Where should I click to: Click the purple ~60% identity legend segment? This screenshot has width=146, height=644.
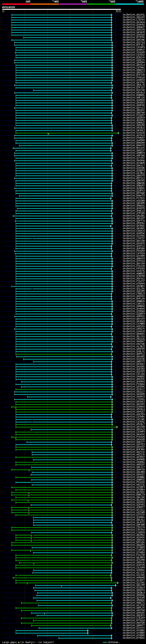[73, 4]
